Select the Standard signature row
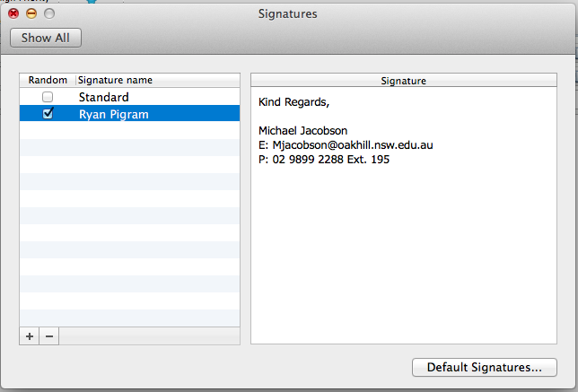The height and width of the screenshot is (392, 578). (x=130, y=97)
